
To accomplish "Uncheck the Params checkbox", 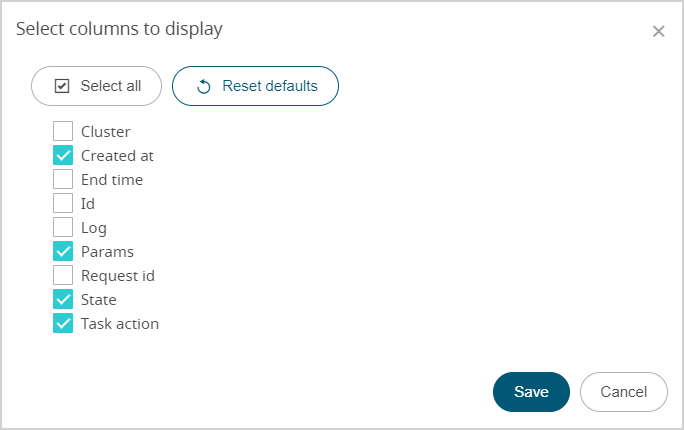I will coord(63,251).
